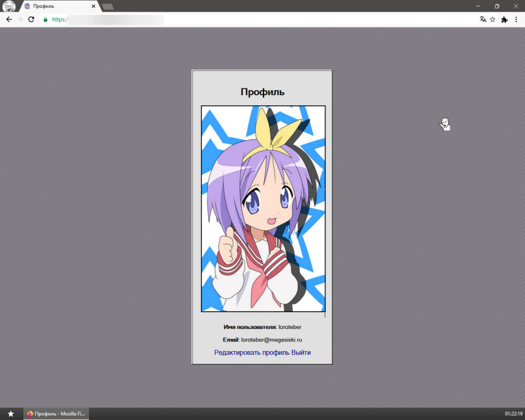The width and height of the screenshot is (525, 420).
Task: Go back using the browser back arrow
Action: [x=9, y=20]
